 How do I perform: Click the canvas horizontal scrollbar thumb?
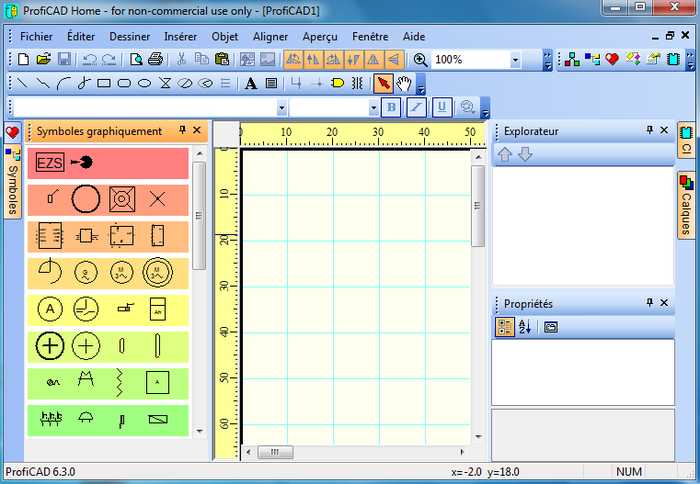pos(275,452)
